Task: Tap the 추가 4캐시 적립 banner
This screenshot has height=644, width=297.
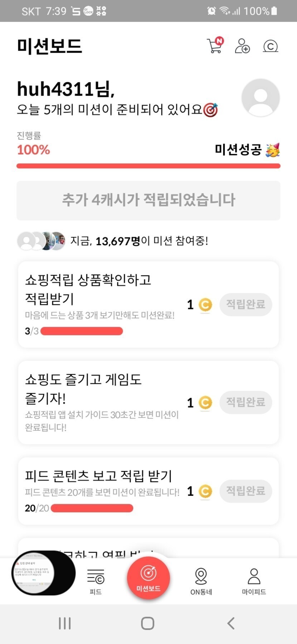Action: pyautogui.click(x=148, y=200)
